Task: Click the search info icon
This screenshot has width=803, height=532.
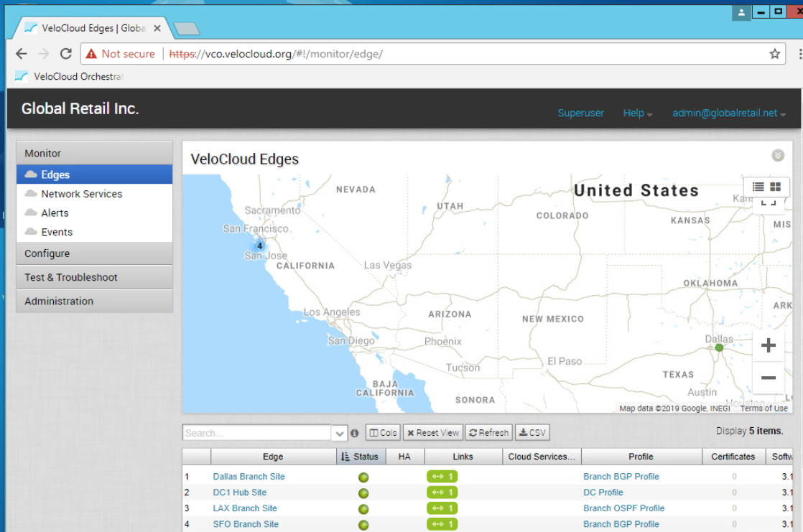Action: point(354,433)
